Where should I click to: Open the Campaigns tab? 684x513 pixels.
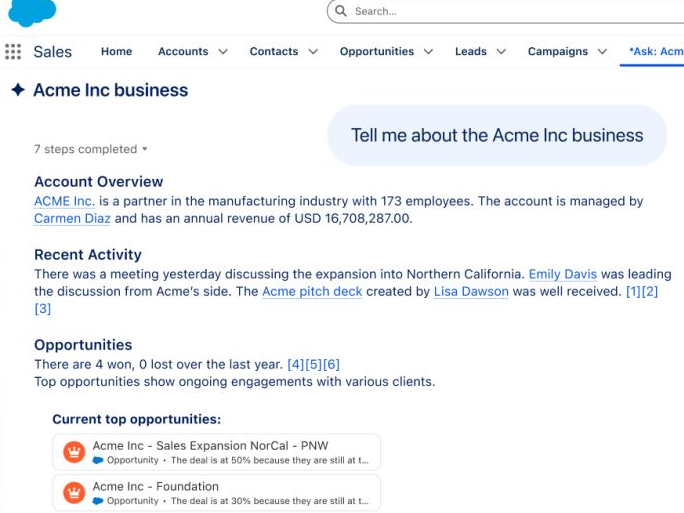pos(558,51)
